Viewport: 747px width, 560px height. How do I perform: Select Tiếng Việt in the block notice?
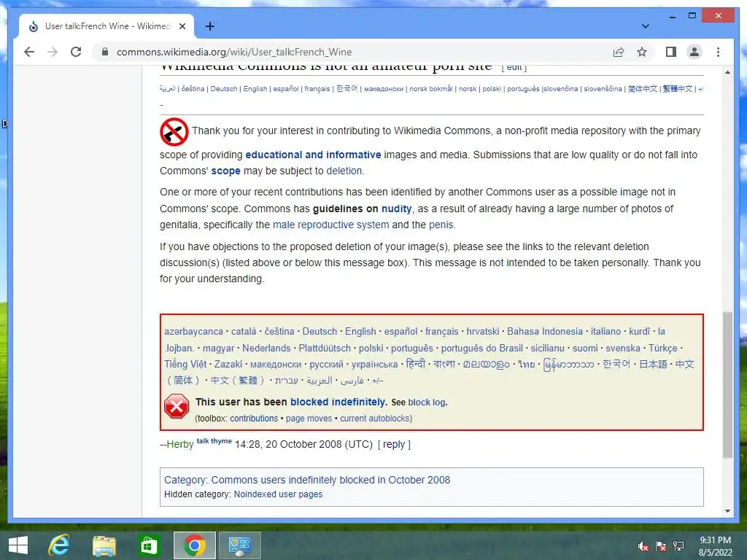(185, 365)
